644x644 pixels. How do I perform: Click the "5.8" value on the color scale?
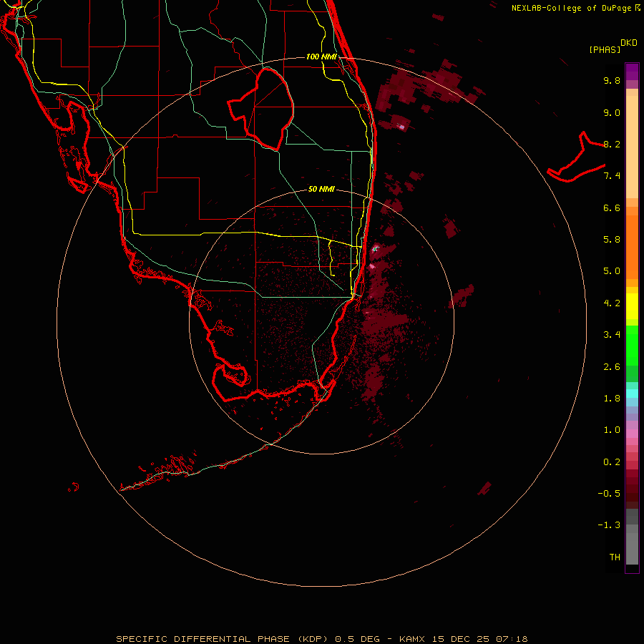[x=612, y=240]
